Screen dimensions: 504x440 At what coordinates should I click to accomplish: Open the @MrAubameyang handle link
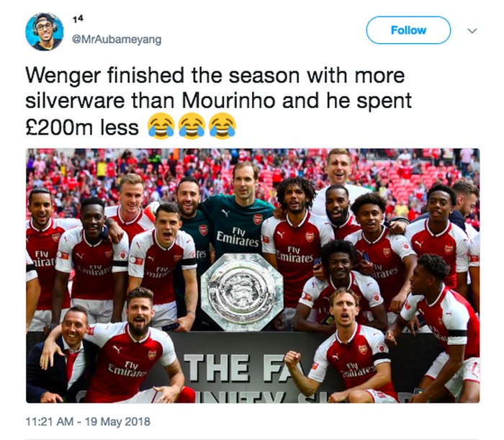click(x=117, y=40)
